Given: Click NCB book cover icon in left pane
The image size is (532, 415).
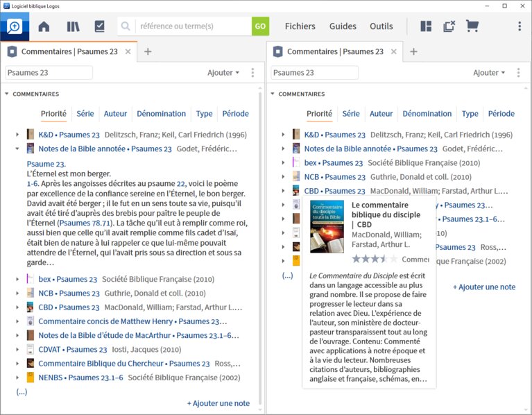Looking at the screenshot, I should [31, 293].
